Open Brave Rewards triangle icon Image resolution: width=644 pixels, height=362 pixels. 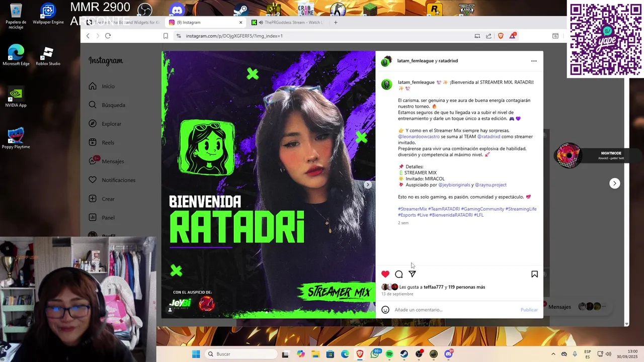click(513, 36)
